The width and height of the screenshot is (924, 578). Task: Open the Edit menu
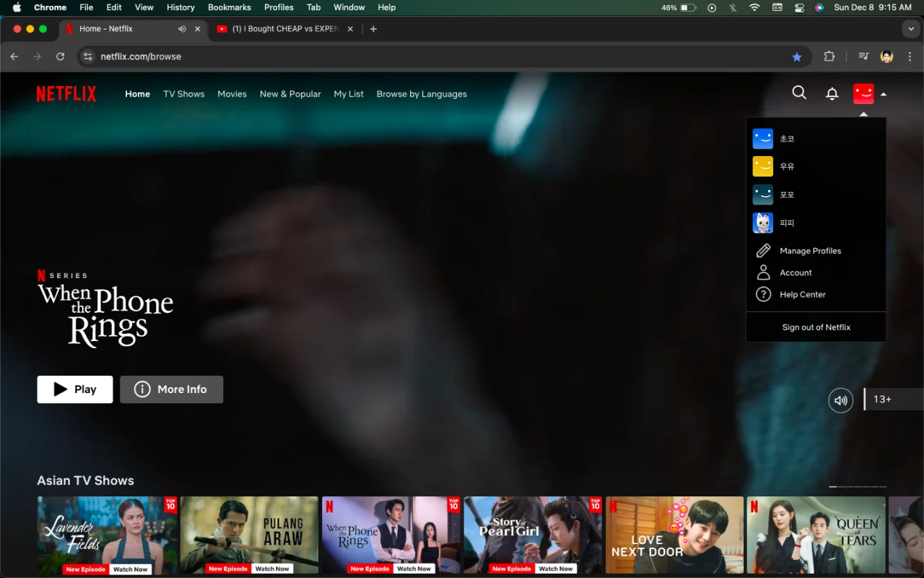(114, 7)
